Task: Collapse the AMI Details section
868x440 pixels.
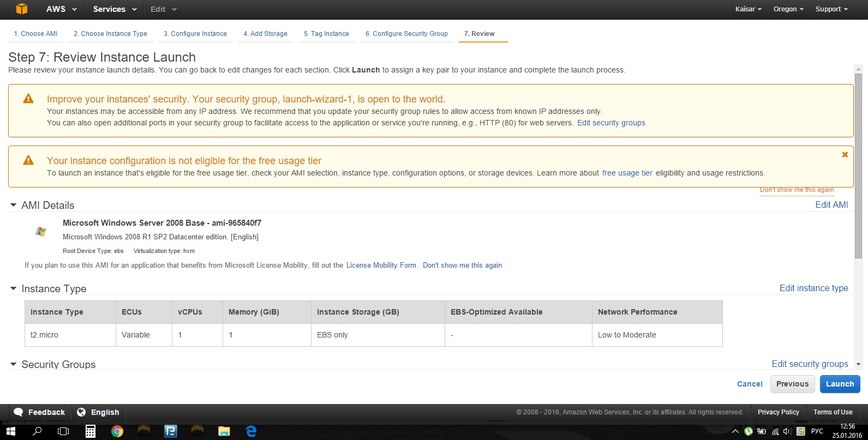Action: (13, 206)
